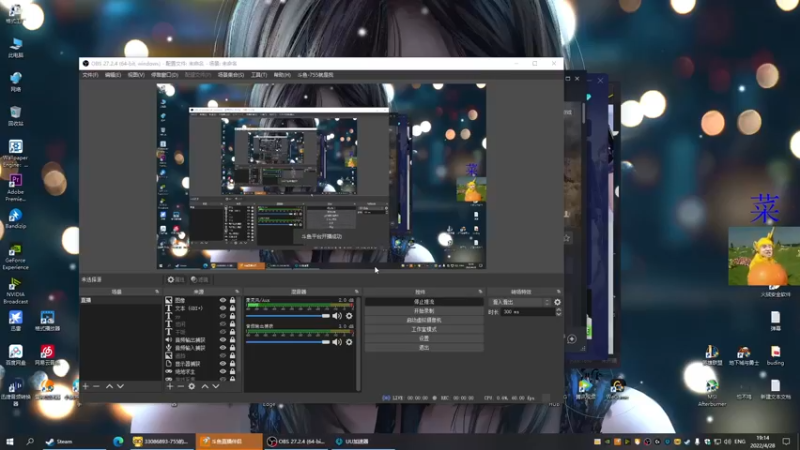Adjust the Mic/Aux volume slider
This screenshot has height=450, width=800.
(288, 316)
